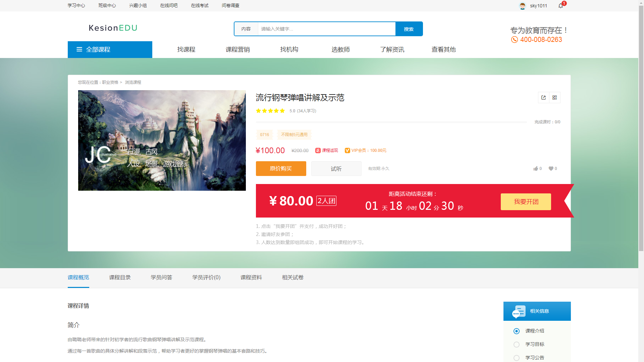Click the 相关信息 speech bubble icon
The height and width of the screenshot is (362, 644).
click(x=519, y=311)
